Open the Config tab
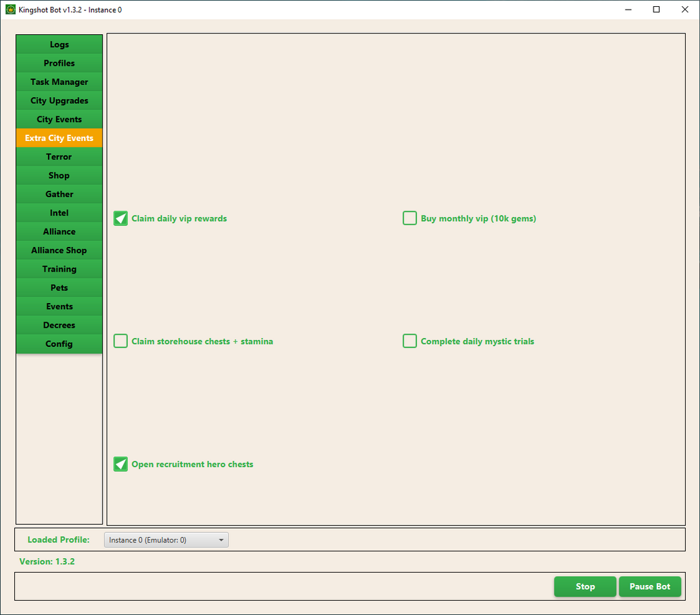Image resolution: width=700 pixels, height=615 pixels. pos(59,344)
